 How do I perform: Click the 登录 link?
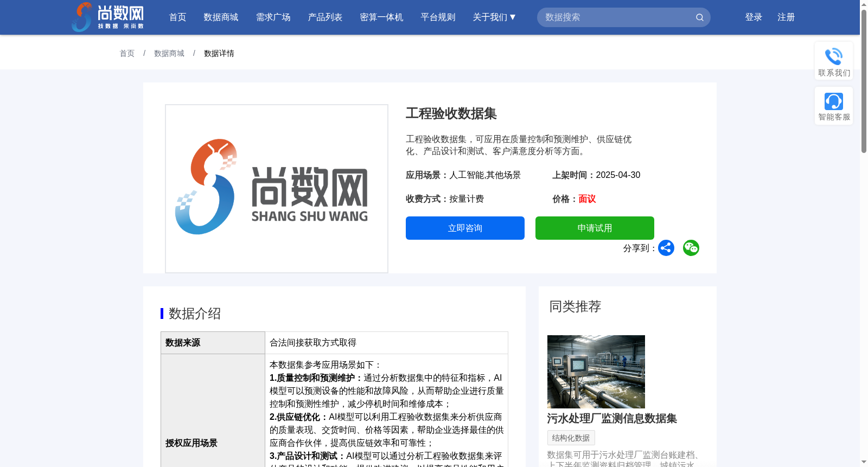click(x=754, y=17)
